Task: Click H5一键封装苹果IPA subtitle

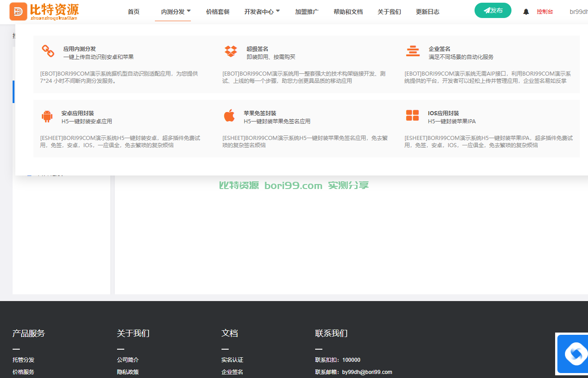Action: point(452,121)
